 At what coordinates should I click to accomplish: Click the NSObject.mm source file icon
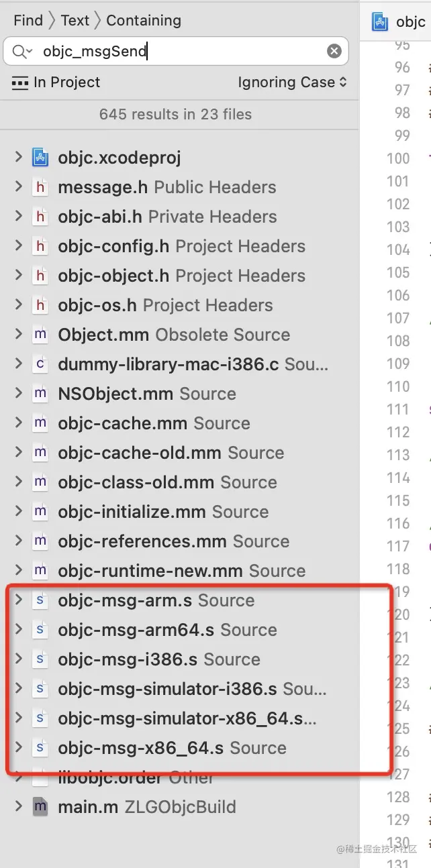40,394
